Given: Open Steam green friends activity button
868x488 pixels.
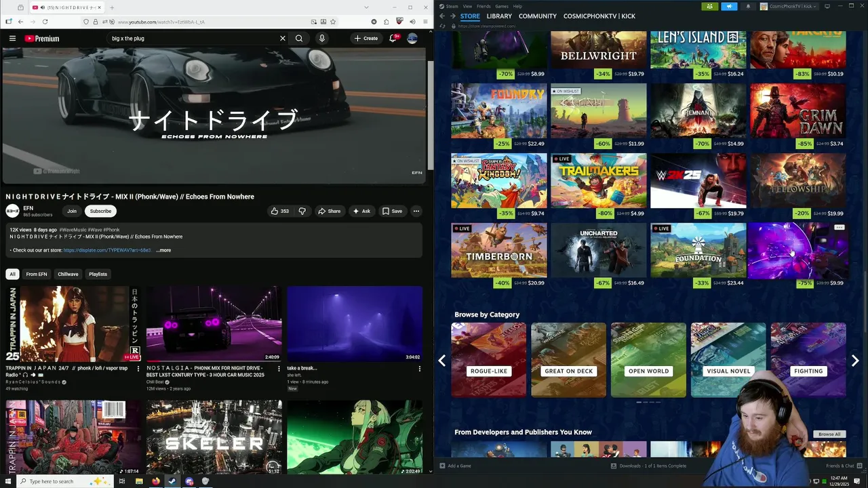Looking at the screenshot, I should (709, 6).
